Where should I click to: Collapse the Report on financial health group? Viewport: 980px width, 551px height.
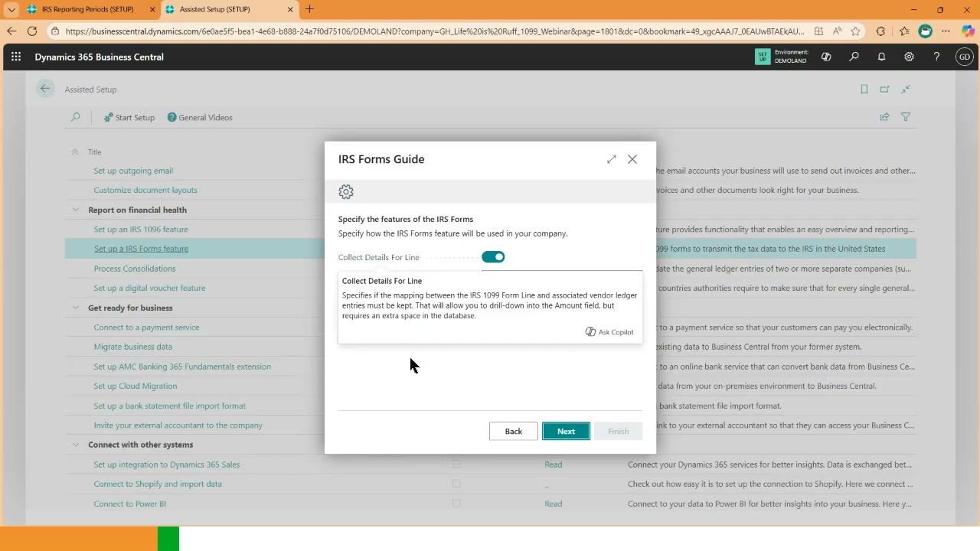[x=75, y=210]
